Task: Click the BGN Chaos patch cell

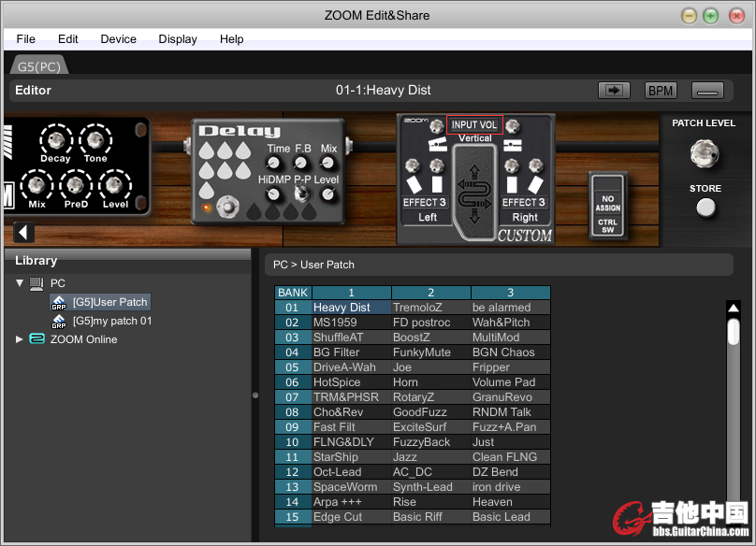Action: (x=511, y=352)
